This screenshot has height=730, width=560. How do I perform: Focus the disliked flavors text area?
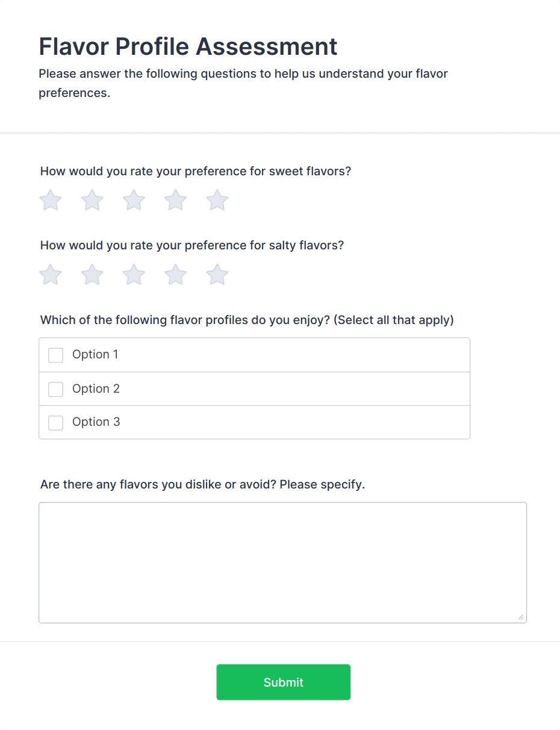[x=282, y=562]
